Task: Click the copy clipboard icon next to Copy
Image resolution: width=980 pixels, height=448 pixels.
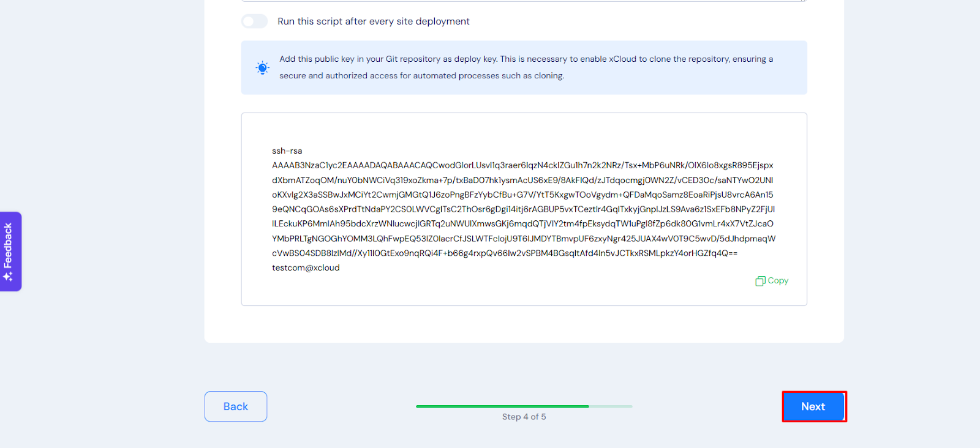Action: tap(760, 281)
